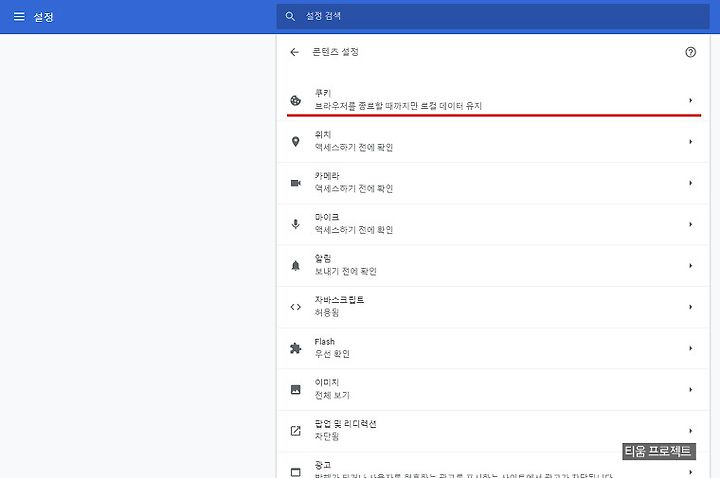Click the camera icon
This screenshot has height=478, width=720.
296,183
